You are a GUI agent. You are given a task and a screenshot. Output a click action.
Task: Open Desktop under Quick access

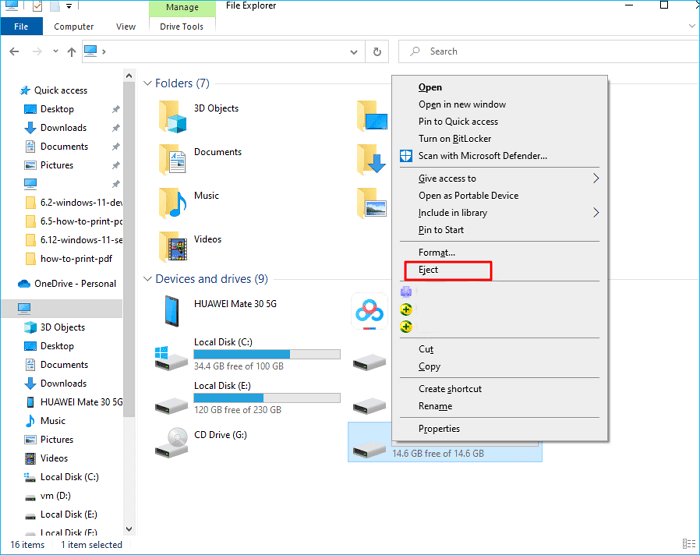[57, 109]
